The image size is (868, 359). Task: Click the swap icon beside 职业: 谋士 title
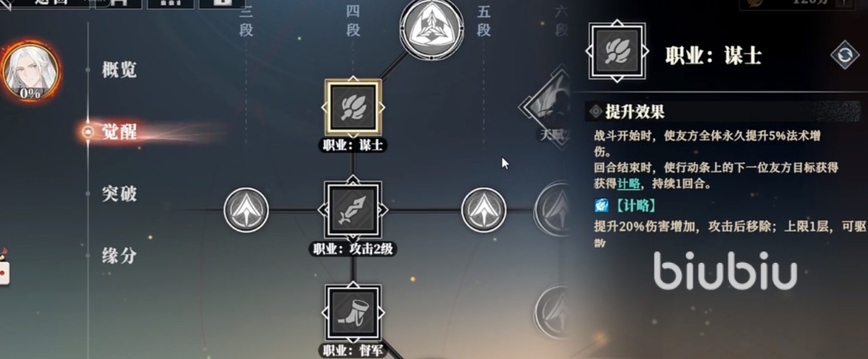pos(844,56)
